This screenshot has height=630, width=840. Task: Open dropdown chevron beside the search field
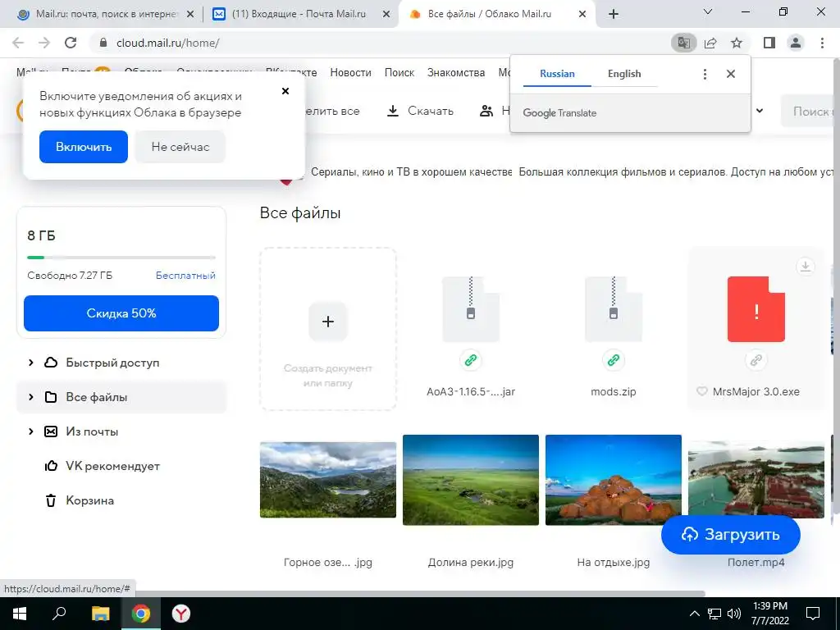coord(759,111)
